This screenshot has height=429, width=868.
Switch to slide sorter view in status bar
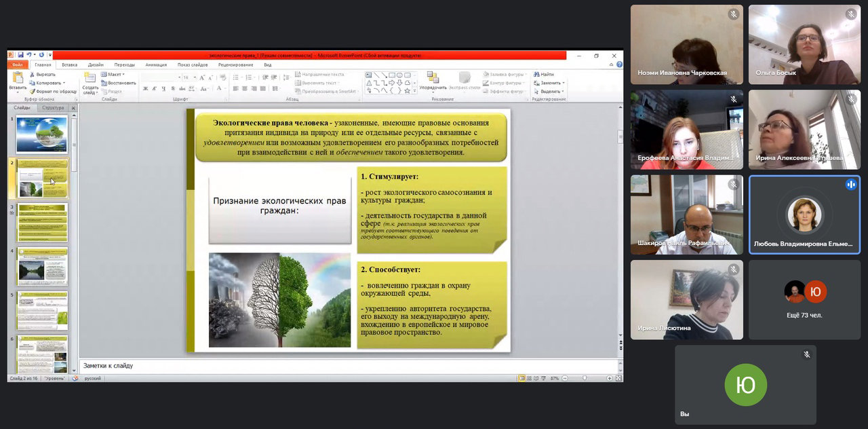point(529,378)
